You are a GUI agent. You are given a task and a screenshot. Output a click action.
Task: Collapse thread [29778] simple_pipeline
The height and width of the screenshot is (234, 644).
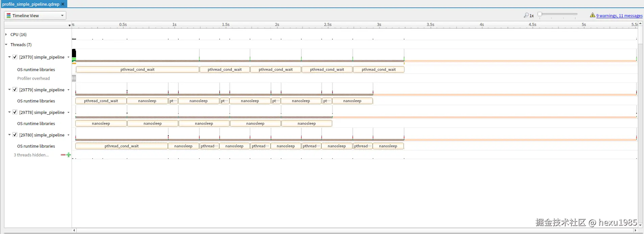pyautogui.click(x=9, y=112)
